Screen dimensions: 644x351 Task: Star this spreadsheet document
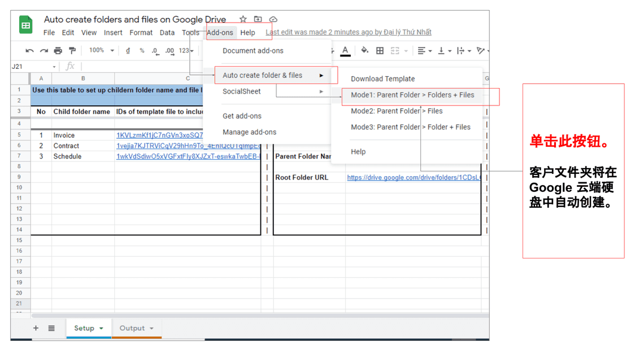(x=243, y=20)
